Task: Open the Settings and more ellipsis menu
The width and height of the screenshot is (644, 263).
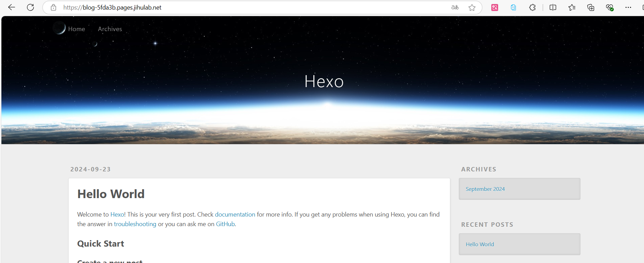Action: click(x=629, y=7)
